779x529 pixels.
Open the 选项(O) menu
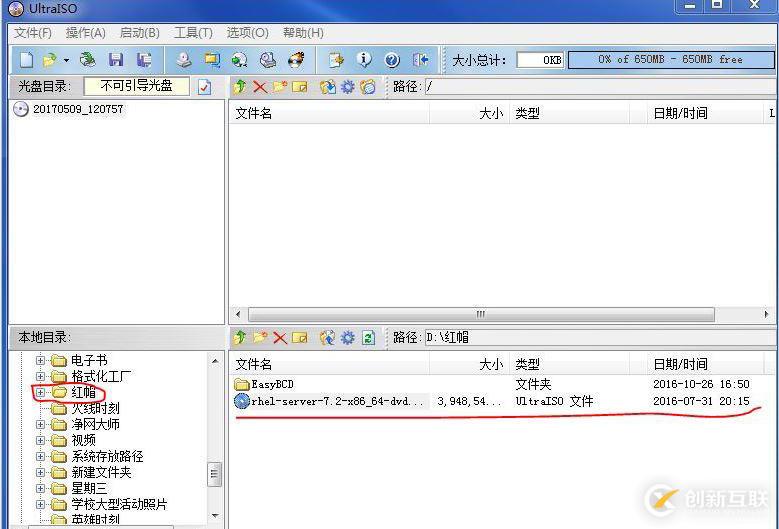pyautogui.click(x=247, y=33)
